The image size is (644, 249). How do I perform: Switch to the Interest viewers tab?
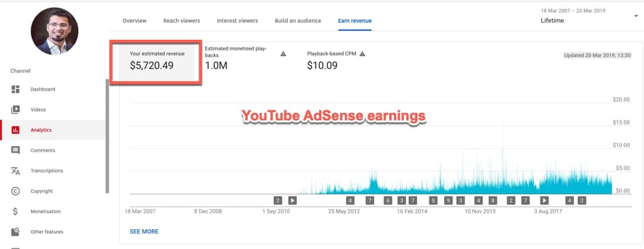click(x=237, y=20)
